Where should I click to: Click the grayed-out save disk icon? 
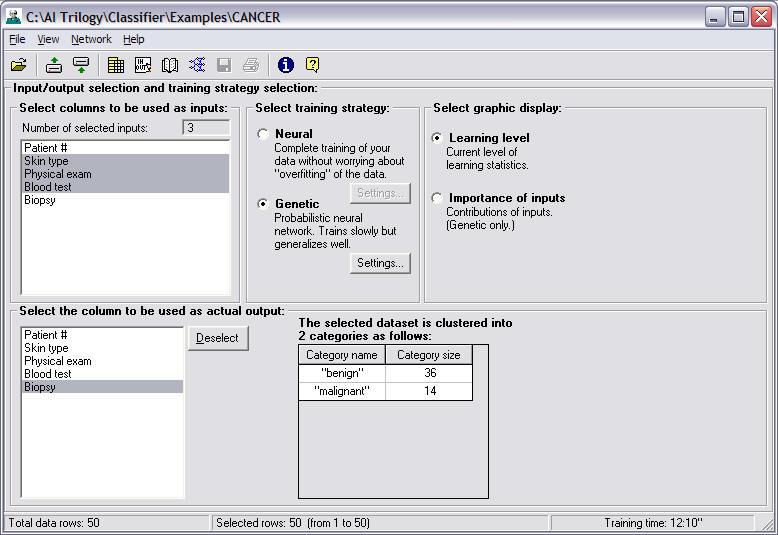[224, 65]
